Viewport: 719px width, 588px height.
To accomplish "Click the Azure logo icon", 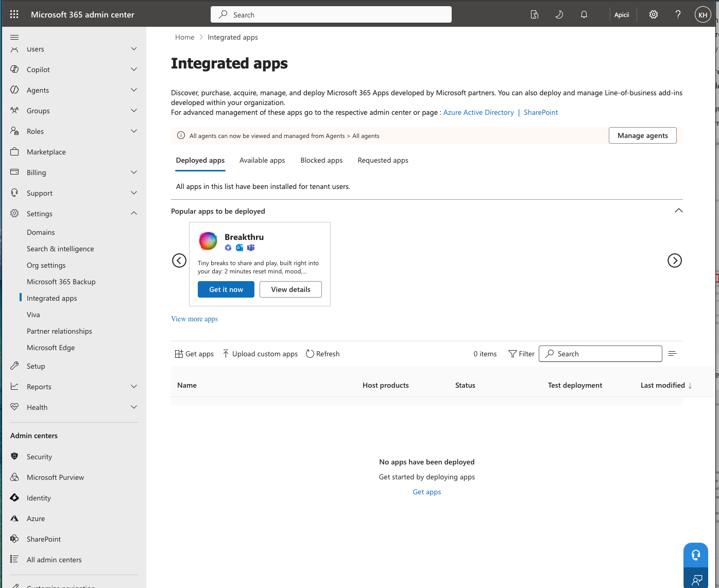I will click(14, 518).
